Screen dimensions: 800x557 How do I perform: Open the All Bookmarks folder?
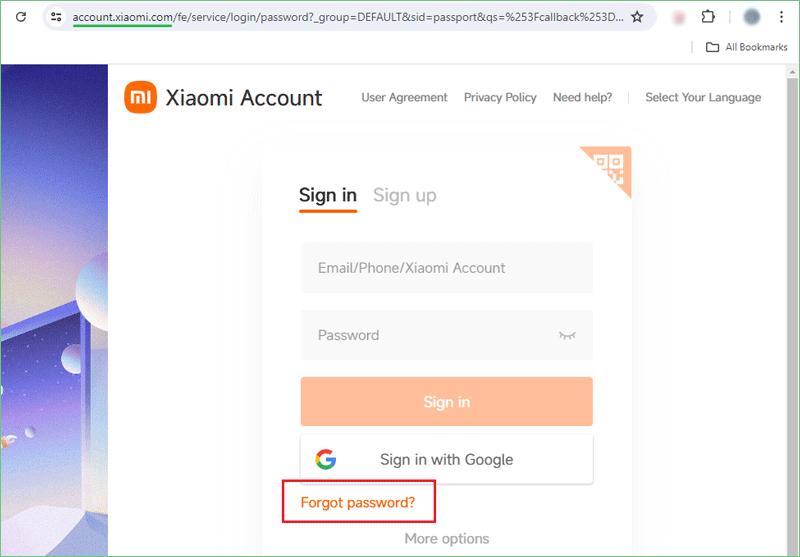[746, 47]
